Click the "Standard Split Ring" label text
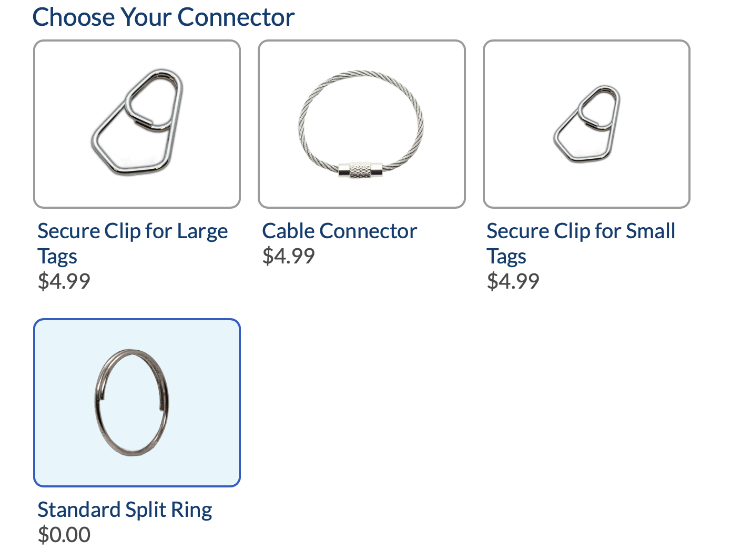 [x=125, y=510]
